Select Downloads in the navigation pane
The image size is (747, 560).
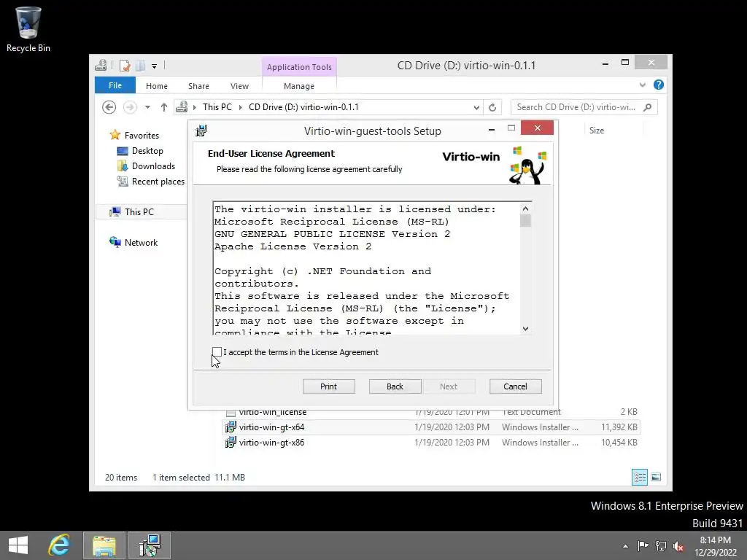click(x=153, y=166)
